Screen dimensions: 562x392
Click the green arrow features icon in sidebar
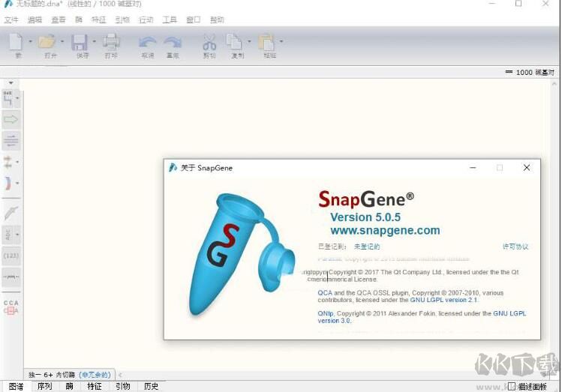11,119
